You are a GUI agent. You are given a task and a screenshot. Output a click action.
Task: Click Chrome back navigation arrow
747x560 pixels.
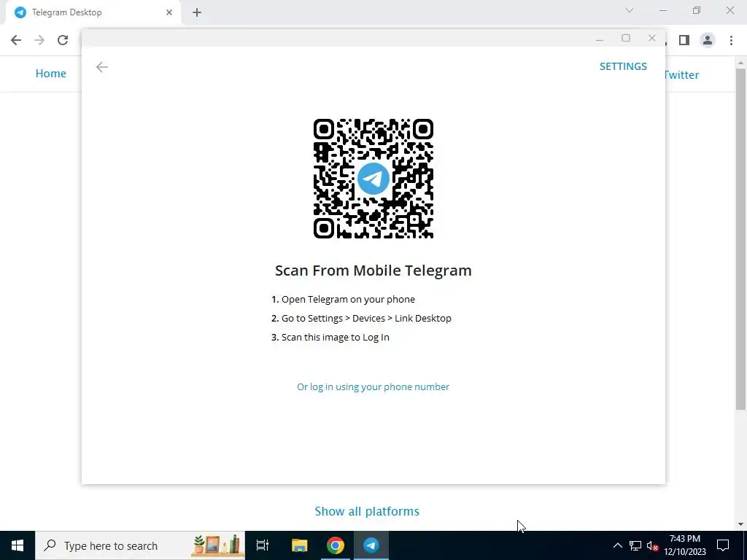16,40
